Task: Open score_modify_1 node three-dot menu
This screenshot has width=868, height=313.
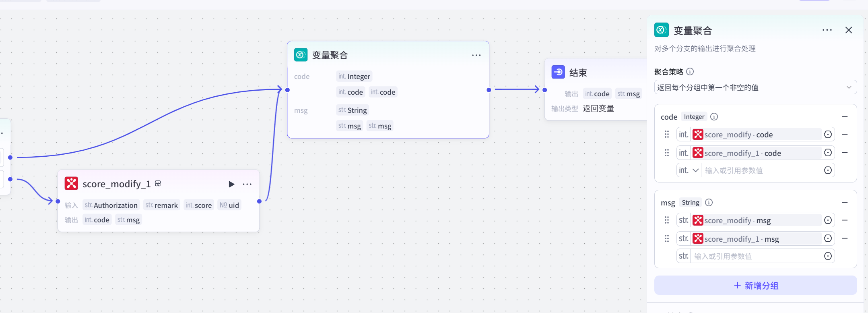Action: coord(247,184)
